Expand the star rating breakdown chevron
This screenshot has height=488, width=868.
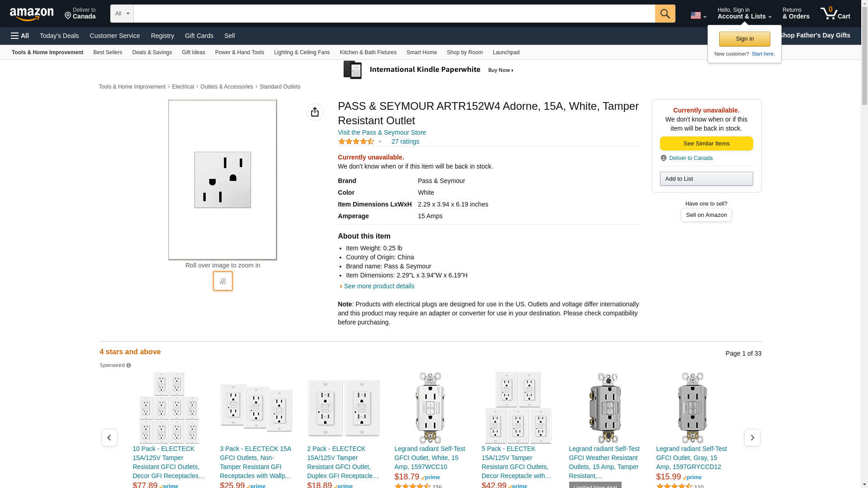(x=380, y=142)
